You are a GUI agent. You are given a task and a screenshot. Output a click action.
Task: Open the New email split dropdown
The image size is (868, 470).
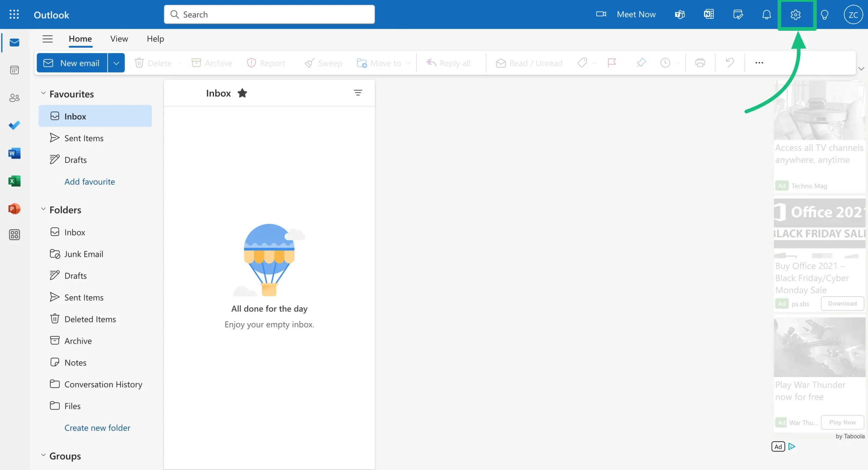pyautogui.click(x=116, y=63)
